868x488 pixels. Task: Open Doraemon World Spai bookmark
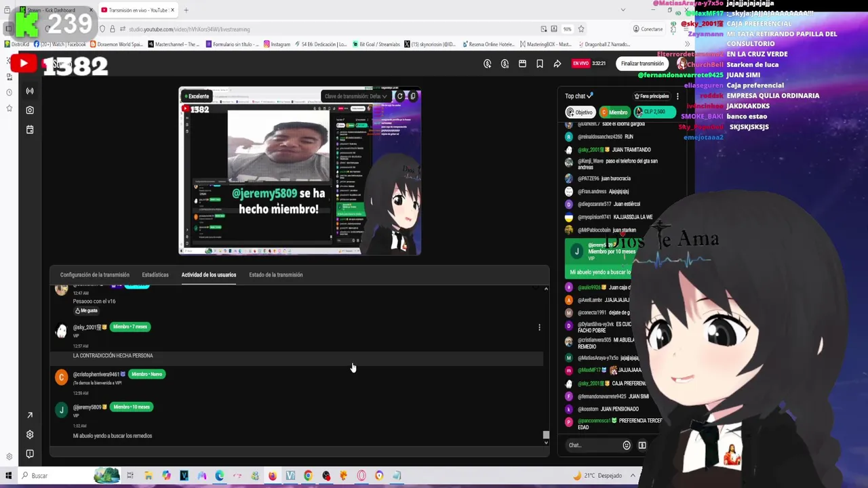click(115, 44)
